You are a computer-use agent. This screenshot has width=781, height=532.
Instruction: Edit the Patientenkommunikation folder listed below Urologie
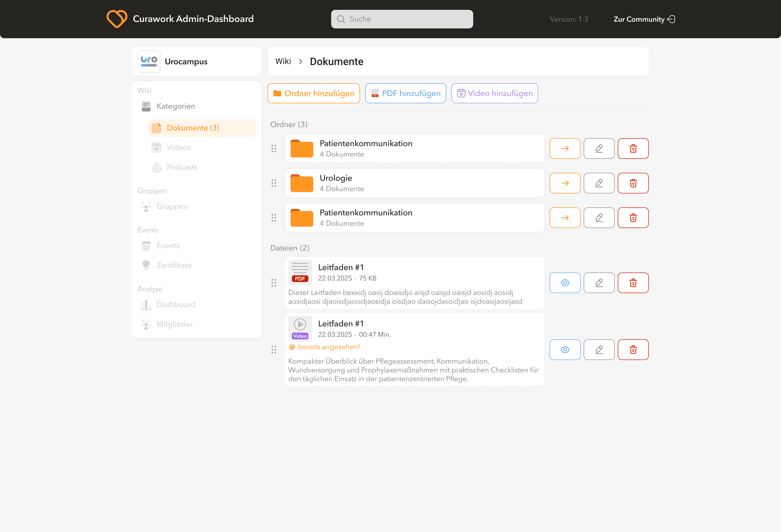599,218
